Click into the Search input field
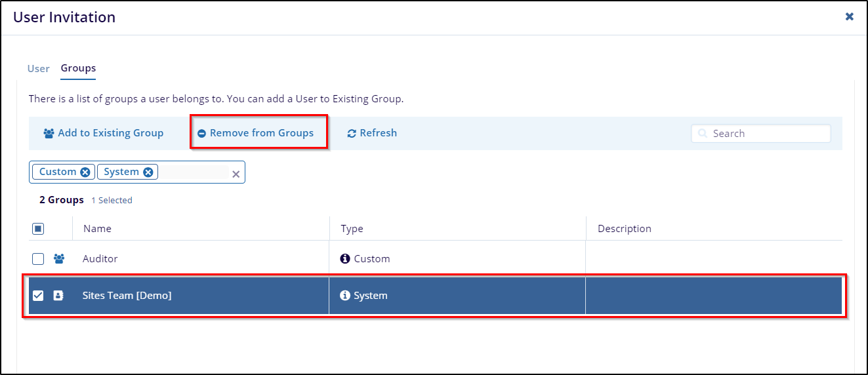868x375 pixels. pos(761,134)
